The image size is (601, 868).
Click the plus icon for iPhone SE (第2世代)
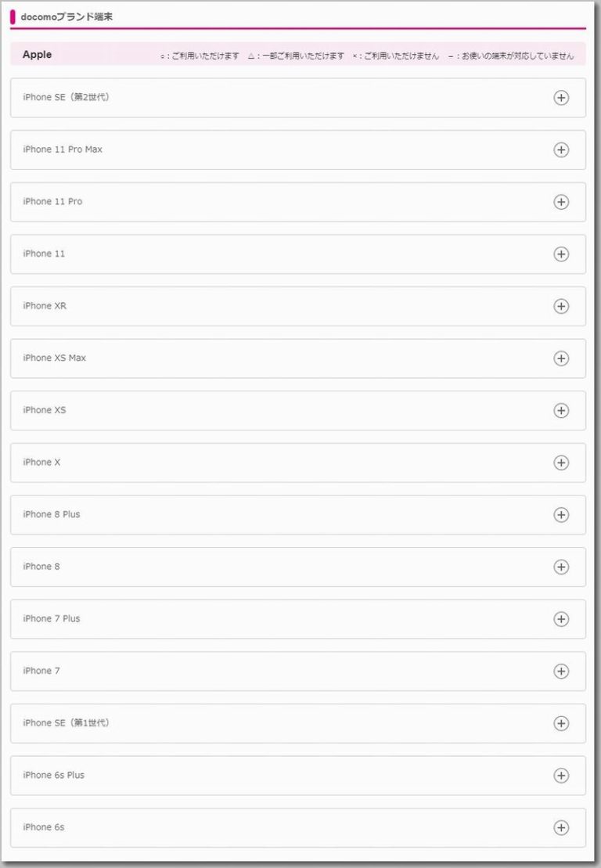(561, 98)
